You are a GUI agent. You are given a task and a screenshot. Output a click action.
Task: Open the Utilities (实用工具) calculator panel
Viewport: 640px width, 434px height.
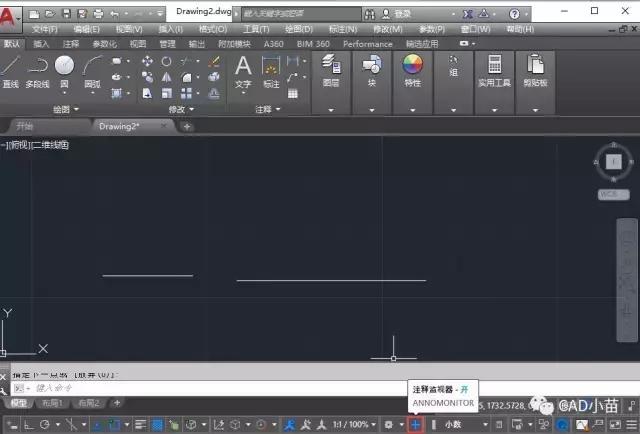tap(494, 70)
